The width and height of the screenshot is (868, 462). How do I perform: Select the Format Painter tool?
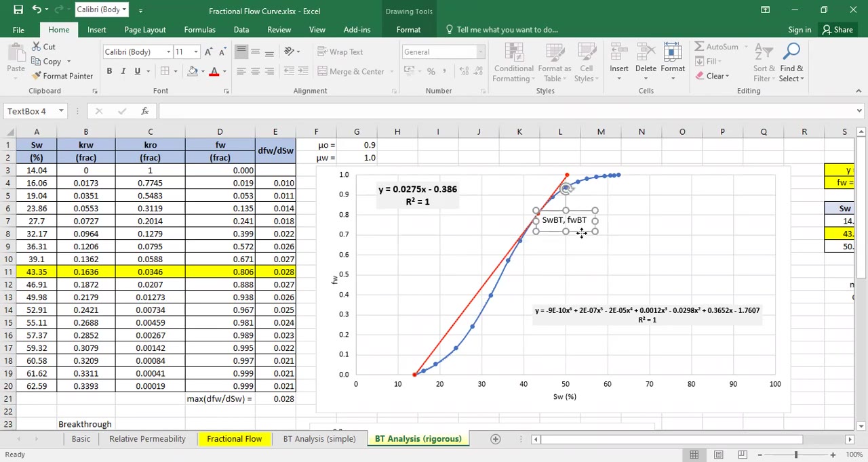tap(62, 75)
